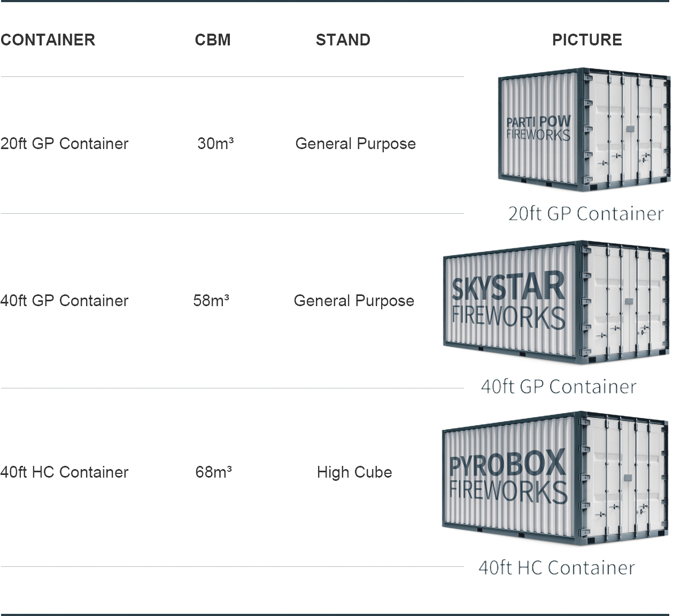The height and width of the screenshot is (616, 673).
Task: Open the PYROBOX Fireworks container image
Action: pyautogui.click(x=556, y=478)
